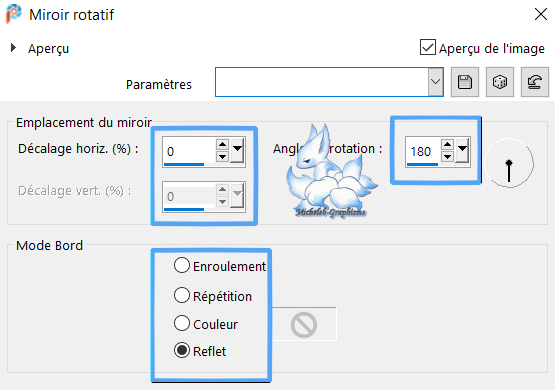Open the rotation angle slider dropdown arrow
This screenshot has width=555, height=390.
pyautogui.click(x=462, y=150)
